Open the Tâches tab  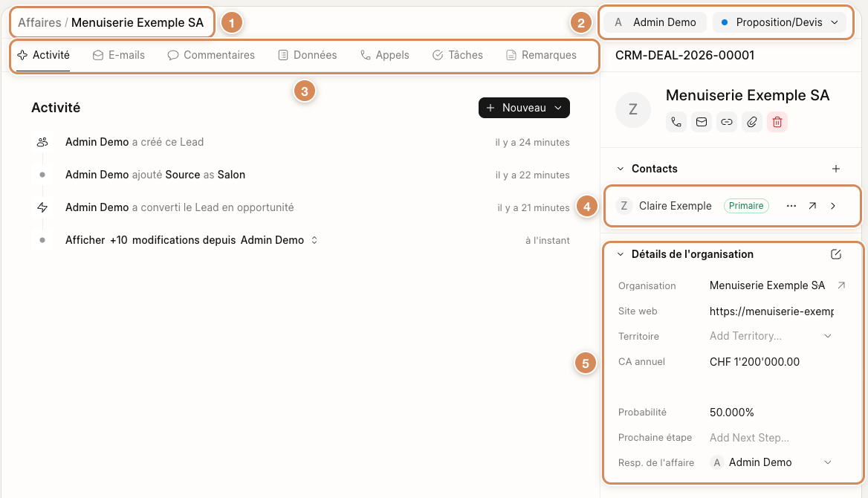click(x=457, y=55)
